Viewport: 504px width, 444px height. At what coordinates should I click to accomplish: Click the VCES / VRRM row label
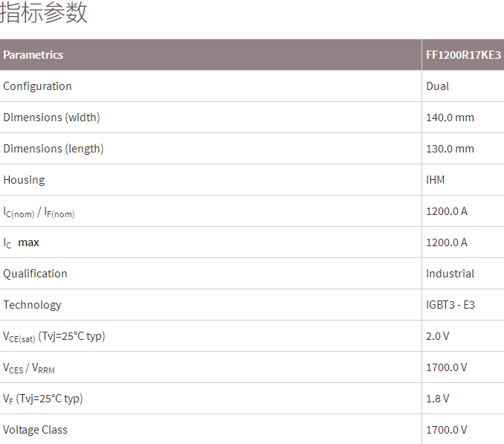[x=29, y=367]
